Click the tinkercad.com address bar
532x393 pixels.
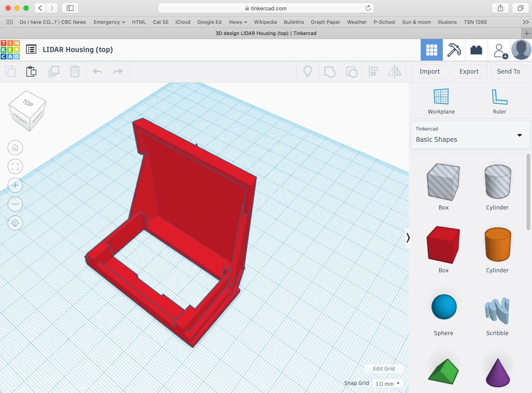[x=266, y=8]
